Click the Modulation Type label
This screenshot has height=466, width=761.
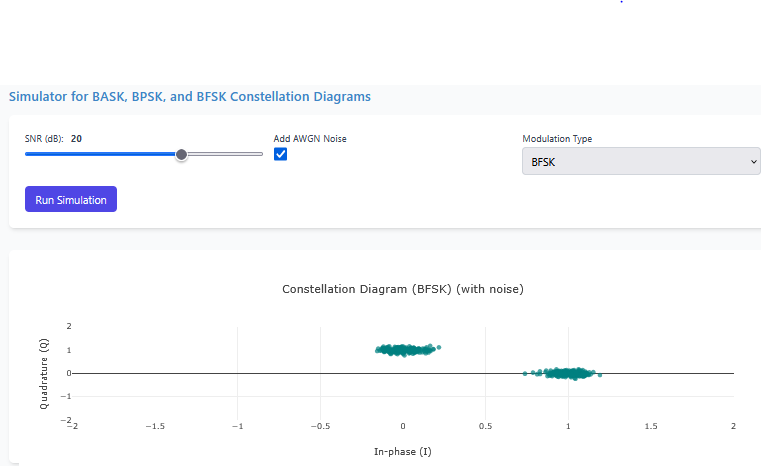557,139
